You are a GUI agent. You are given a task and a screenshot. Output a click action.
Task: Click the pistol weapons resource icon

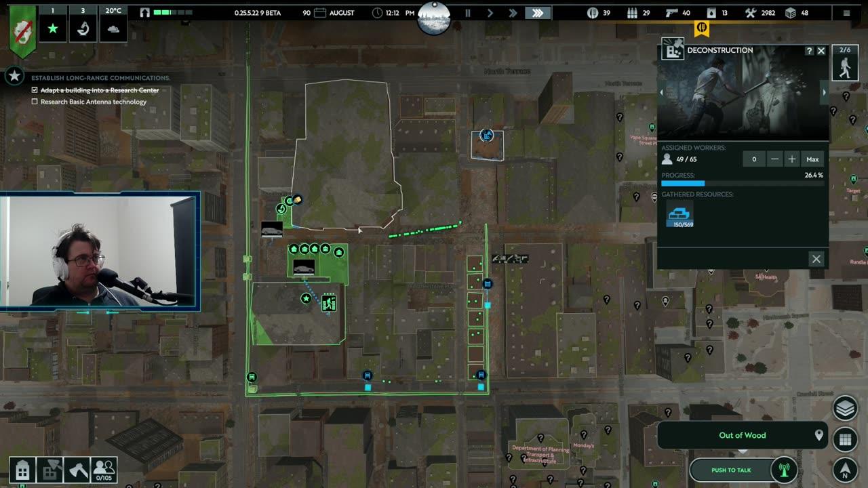point(672,13)
